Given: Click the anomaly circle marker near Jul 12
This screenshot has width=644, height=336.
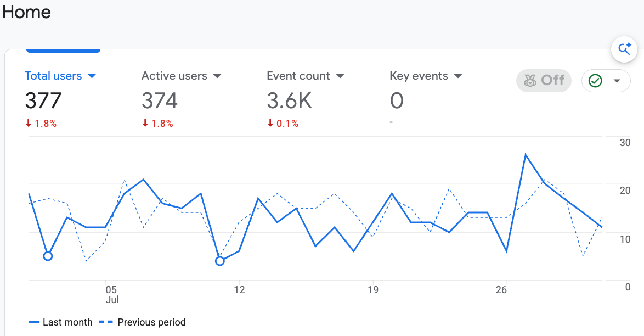Looking at the screenshot, I should 220,261.
